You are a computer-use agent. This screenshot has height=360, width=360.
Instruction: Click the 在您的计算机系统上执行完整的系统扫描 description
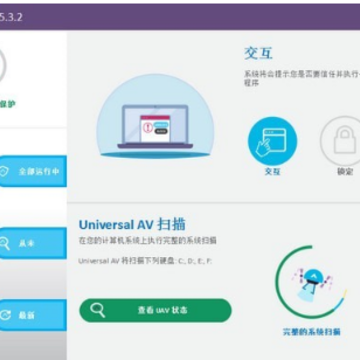pos(147,241)
